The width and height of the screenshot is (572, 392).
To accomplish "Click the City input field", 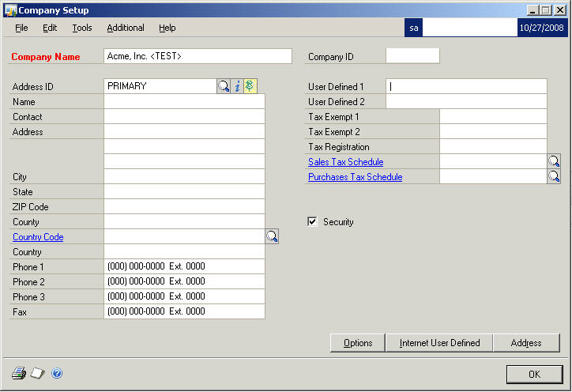I will pyautogui.click(x=184, y=176).
